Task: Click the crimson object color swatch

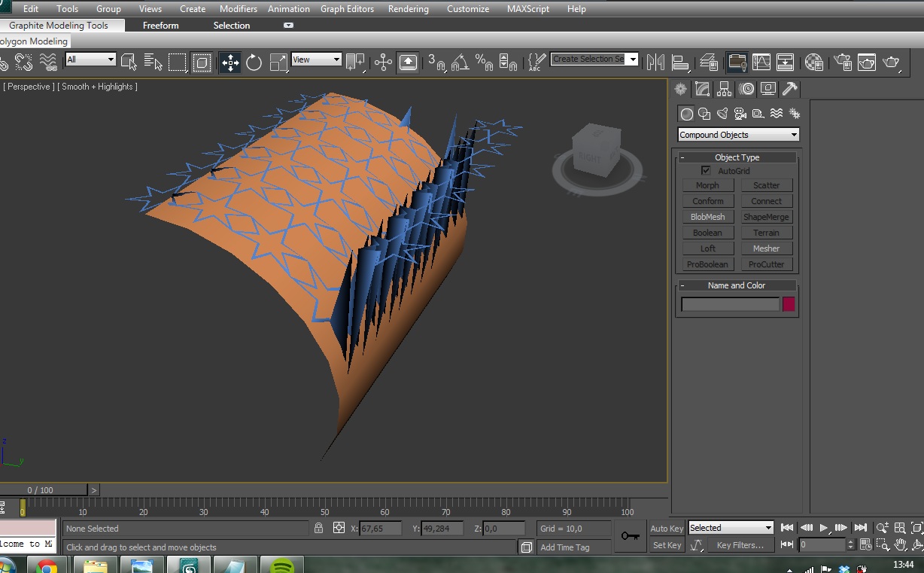Action: pyautogui.click(x=789, y=304)
